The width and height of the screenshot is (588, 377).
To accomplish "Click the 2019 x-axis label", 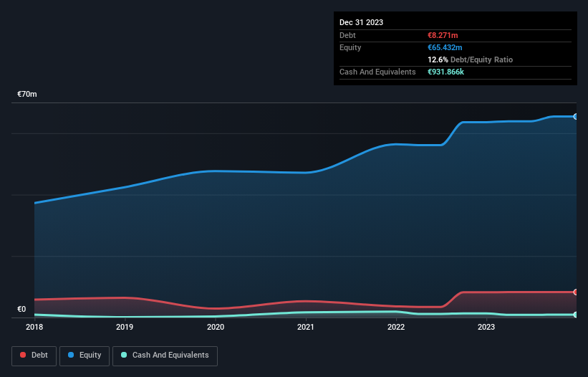I will coord(125,327).
